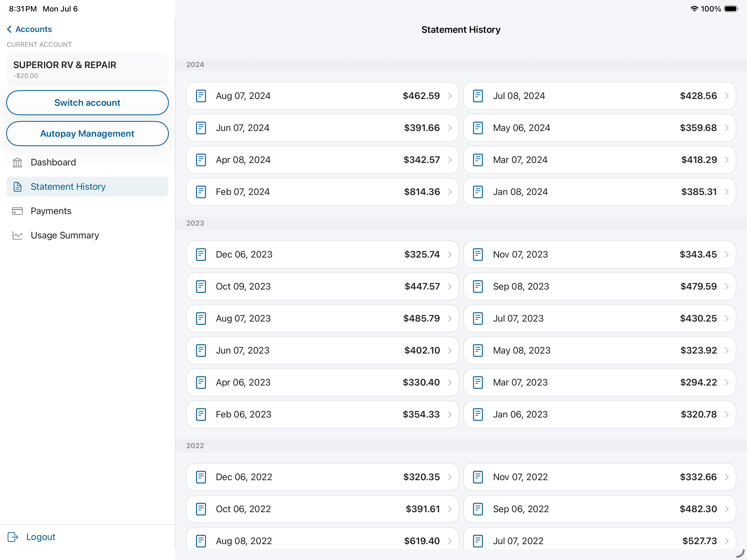Viewport: 747px width, 560px height.
Task: Click the May 08, 2023 statement document icon
Action: click(x=478, y=351)
